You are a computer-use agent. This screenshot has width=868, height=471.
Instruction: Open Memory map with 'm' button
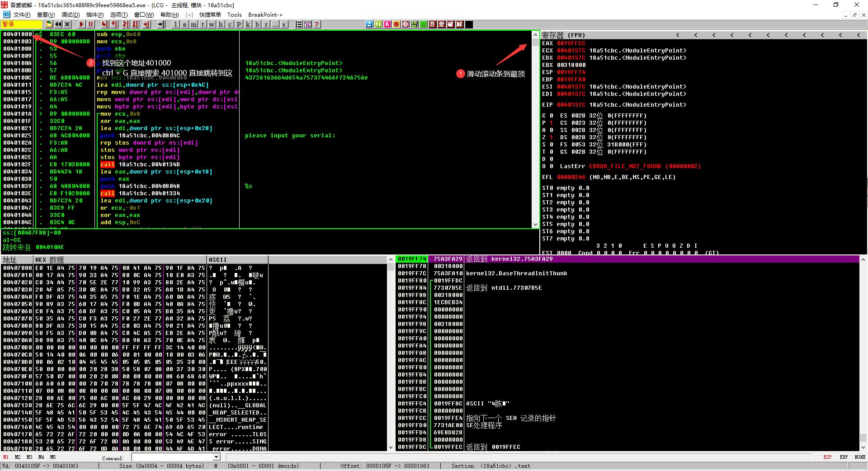pos(194,24)
